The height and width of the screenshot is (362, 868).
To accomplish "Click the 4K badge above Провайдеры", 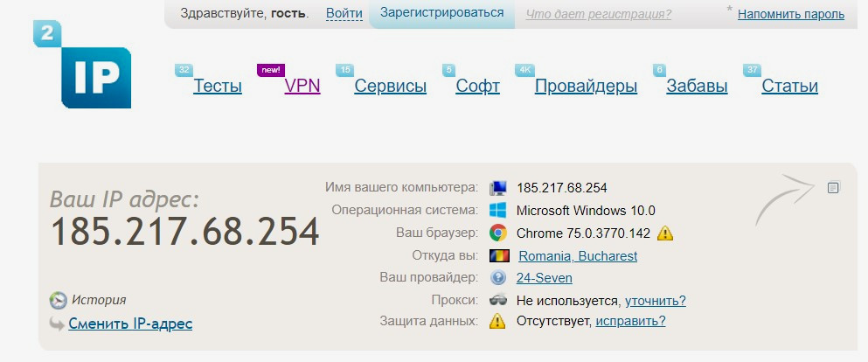I will (524, 70).
